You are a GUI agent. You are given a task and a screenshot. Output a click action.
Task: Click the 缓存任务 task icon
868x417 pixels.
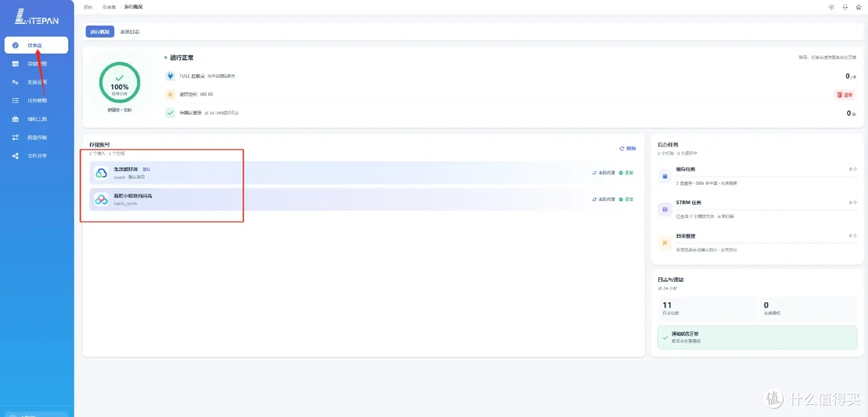[665, 177]
